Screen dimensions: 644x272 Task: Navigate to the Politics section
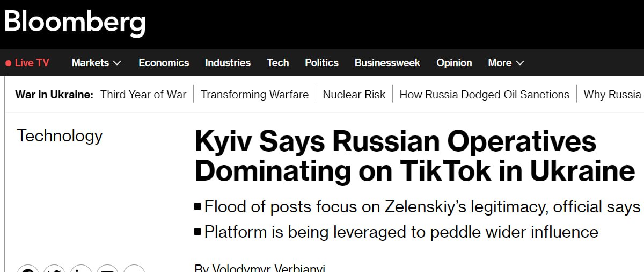(x=321, y=63)
